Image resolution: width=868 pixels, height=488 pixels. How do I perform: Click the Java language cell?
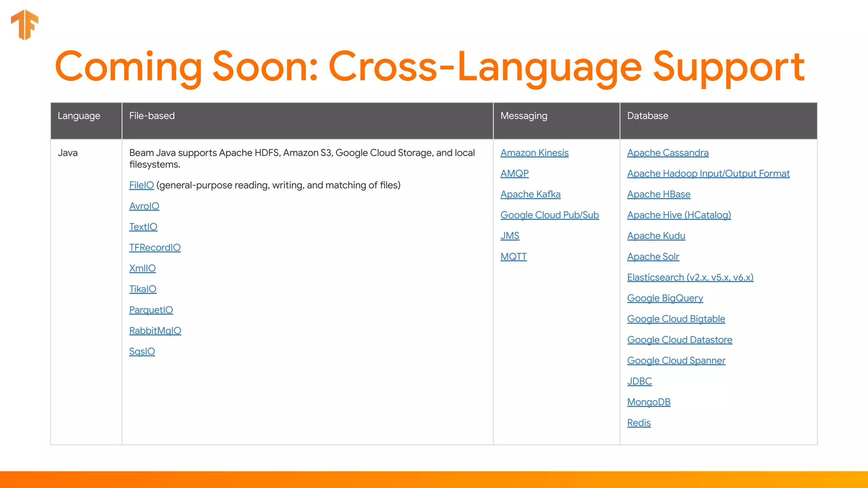tap(86, 292)
